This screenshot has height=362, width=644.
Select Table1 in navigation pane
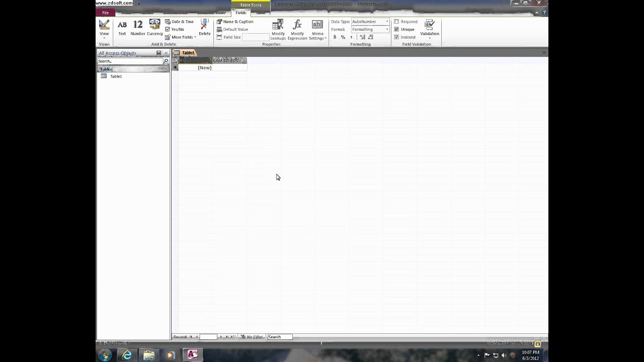pyautogui.click(x=116, y=76)
